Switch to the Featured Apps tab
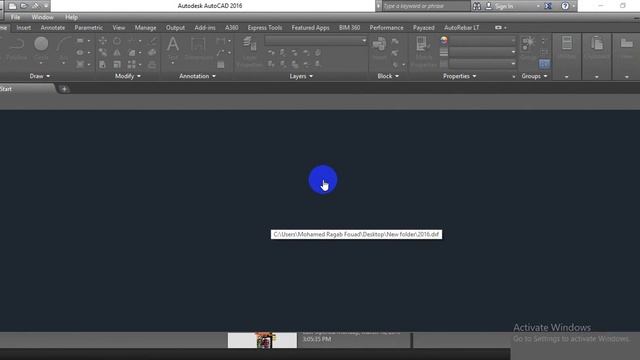 point(310,28)
